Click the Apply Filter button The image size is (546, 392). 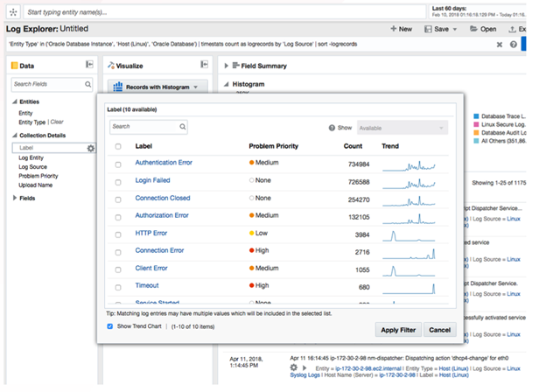click(x=398, y=330)
